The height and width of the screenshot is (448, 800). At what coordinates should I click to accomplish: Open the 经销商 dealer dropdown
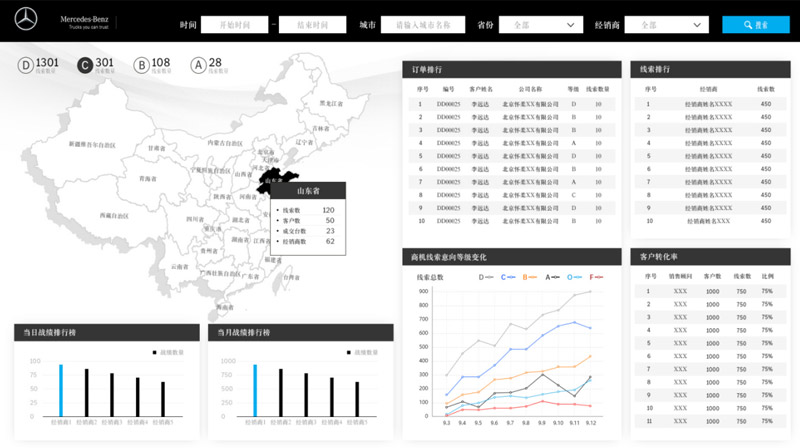coord(664,25)
